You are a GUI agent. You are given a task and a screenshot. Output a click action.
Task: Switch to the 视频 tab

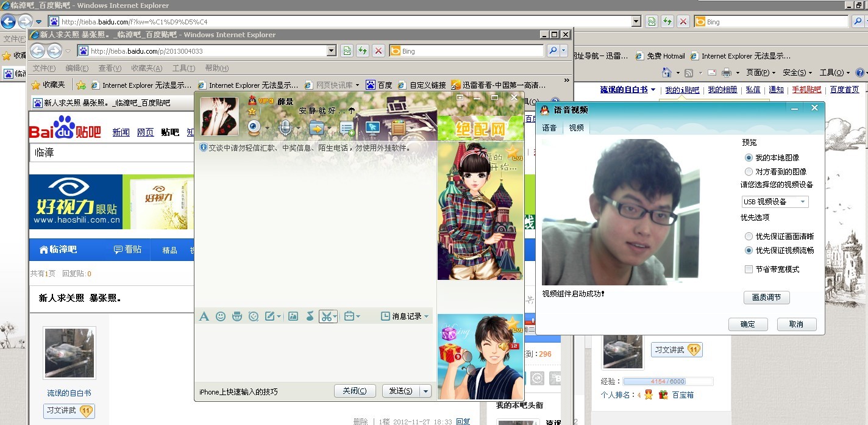(576, 128)
